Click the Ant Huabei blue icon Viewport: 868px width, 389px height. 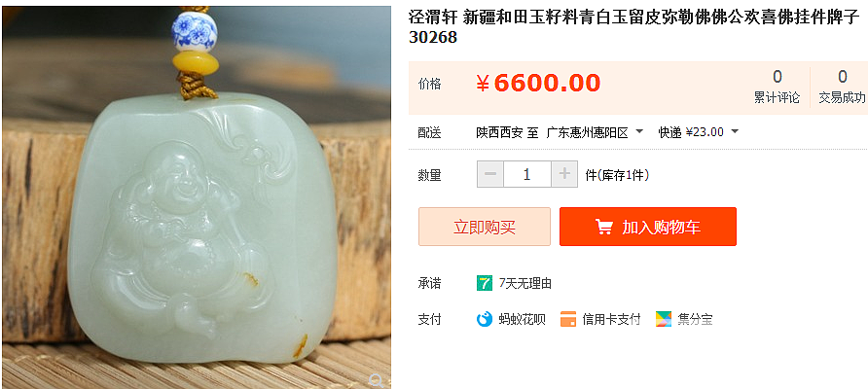coord(485,319)
